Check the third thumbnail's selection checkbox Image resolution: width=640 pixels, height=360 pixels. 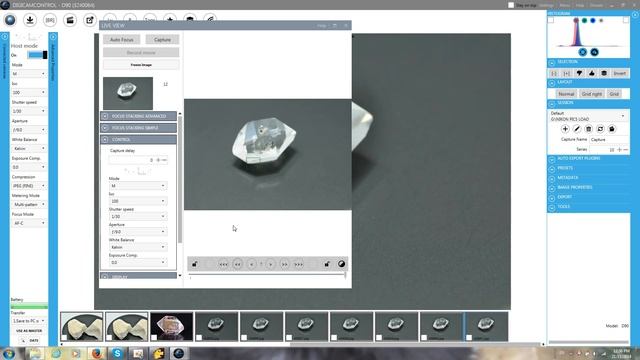tap(154, 338)
